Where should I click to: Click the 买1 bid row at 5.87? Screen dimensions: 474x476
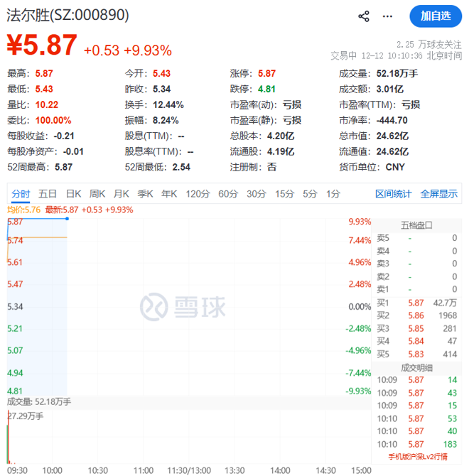[417, 302]
